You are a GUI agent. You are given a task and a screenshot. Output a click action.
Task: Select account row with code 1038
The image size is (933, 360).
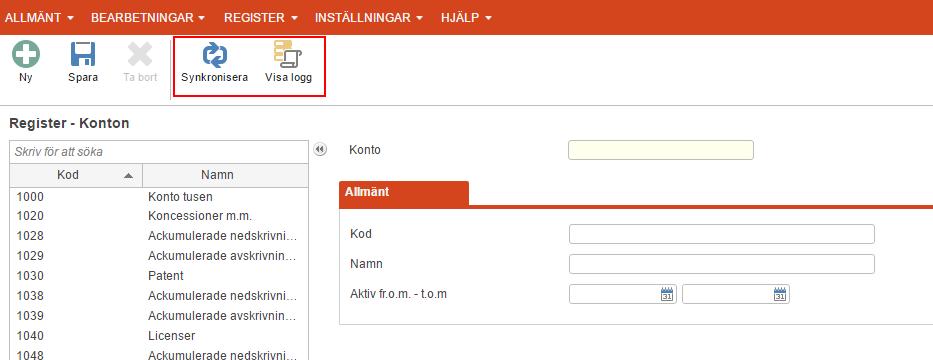click(x=159, y=296)
